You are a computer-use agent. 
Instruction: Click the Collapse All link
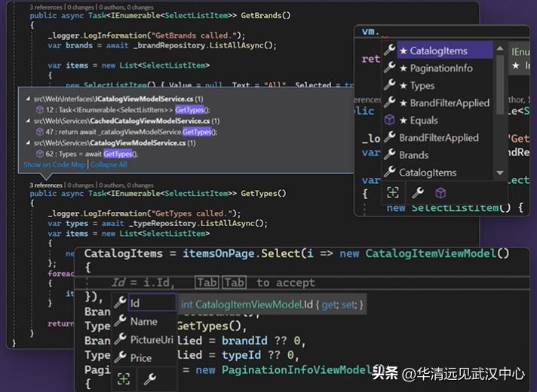109,164
